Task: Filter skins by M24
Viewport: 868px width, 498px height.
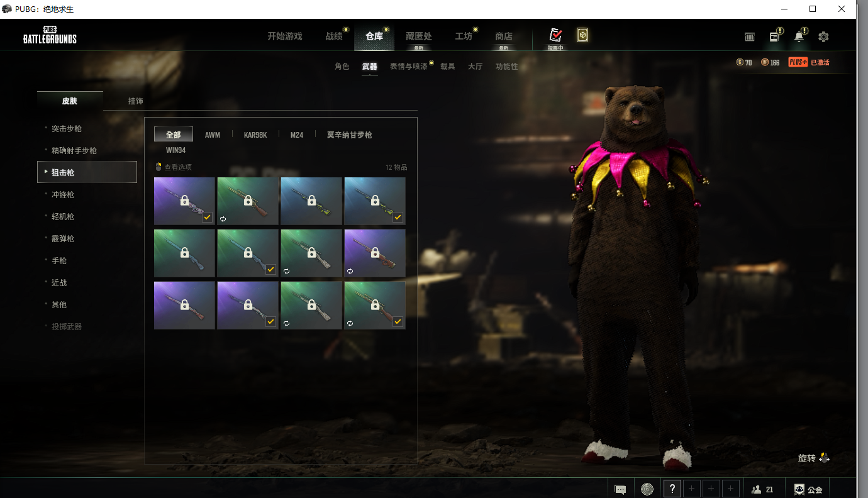Action: 297,135
